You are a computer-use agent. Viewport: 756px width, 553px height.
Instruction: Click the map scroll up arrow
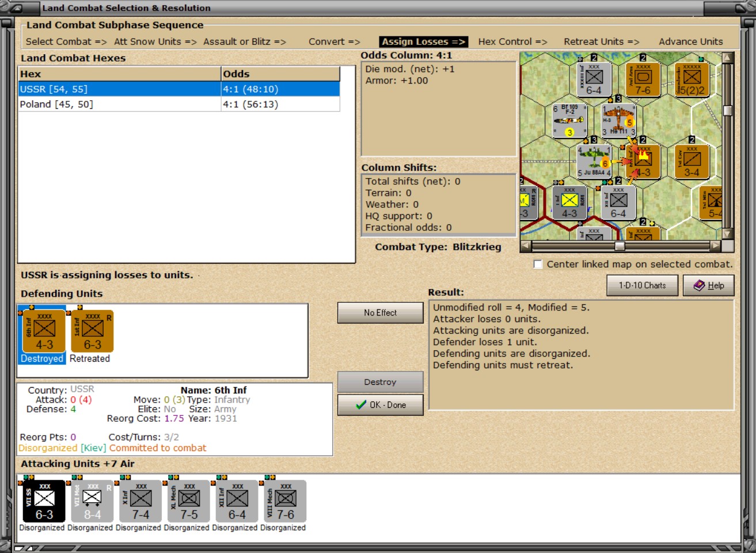(x=728, y=58)
